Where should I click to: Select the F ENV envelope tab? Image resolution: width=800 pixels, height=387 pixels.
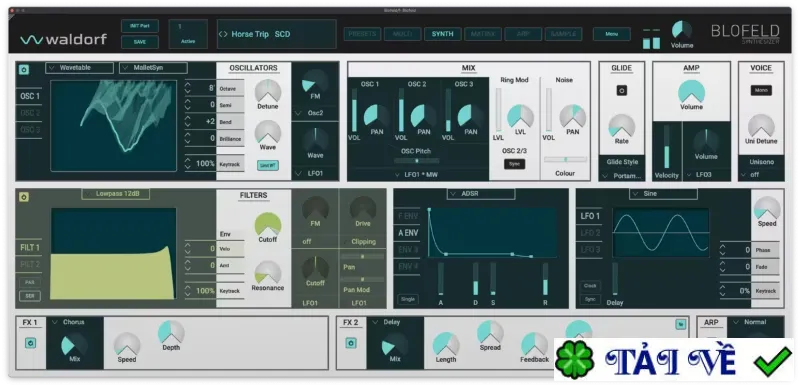pyautogui.click(x=408, y=216)
